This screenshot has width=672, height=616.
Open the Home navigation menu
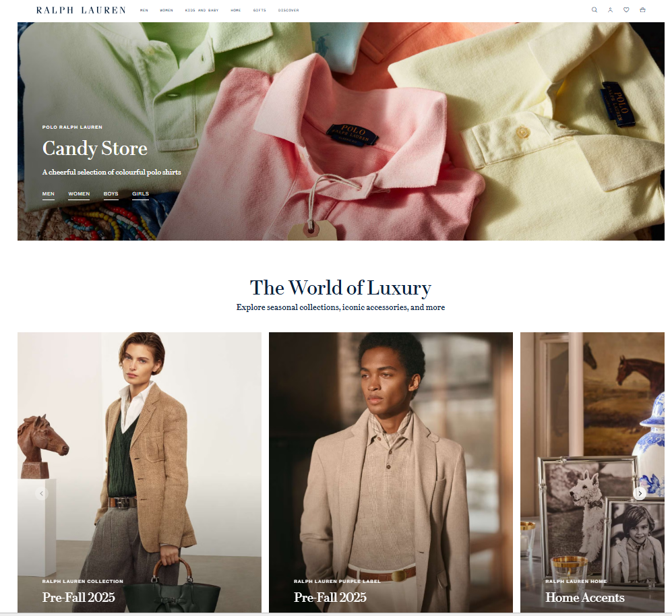click(236, 10)
